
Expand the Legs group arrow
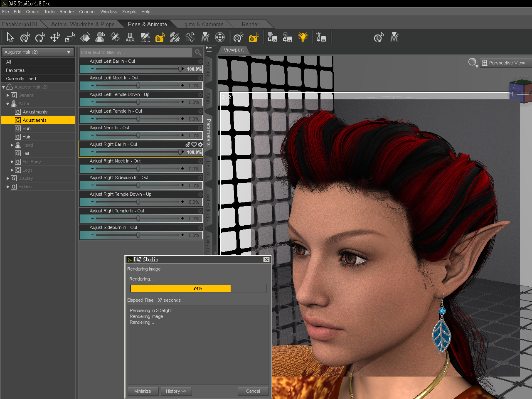(x=12, y=170)
